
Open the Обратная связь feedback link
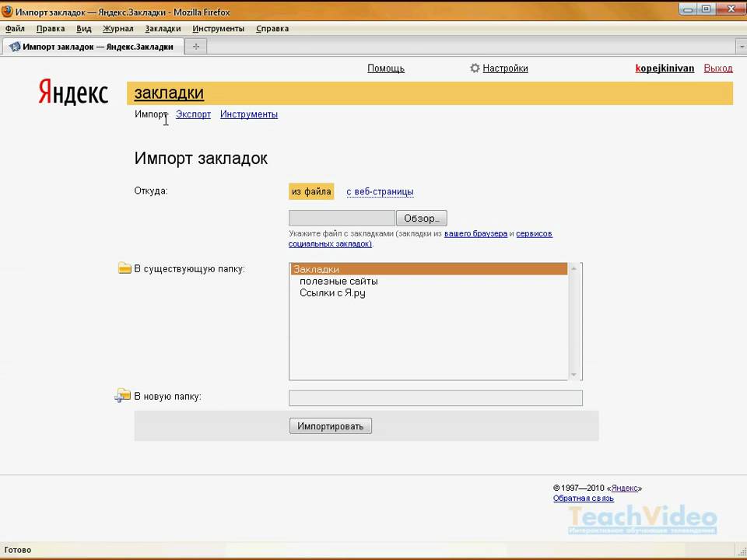583,499
